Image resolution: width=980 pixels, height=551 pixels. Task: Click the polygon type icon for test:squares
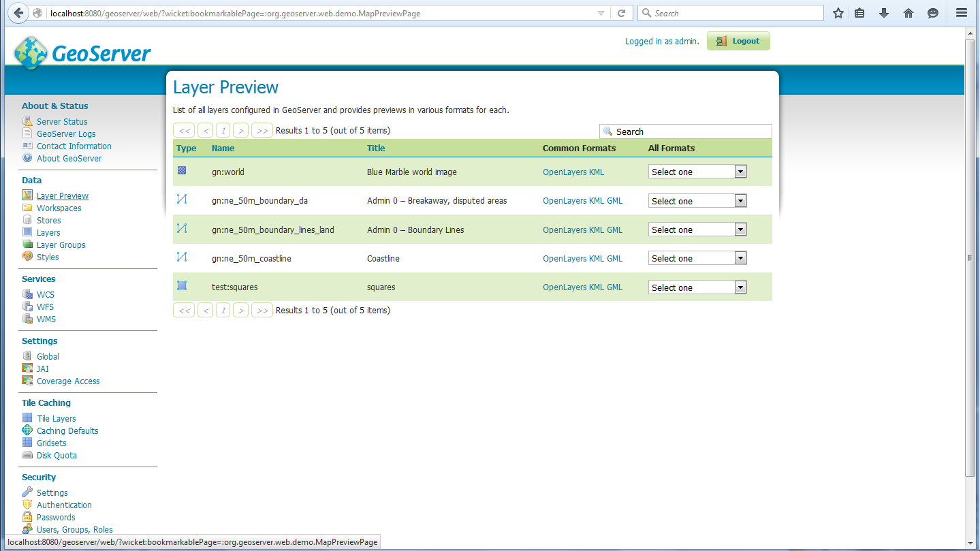[x=182, y=286]
